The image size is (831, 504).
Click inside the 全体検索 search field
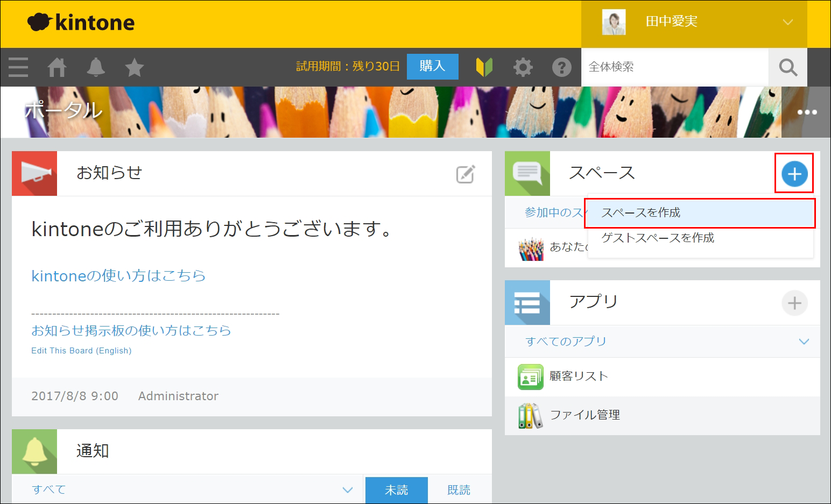(x=673, y=67)
